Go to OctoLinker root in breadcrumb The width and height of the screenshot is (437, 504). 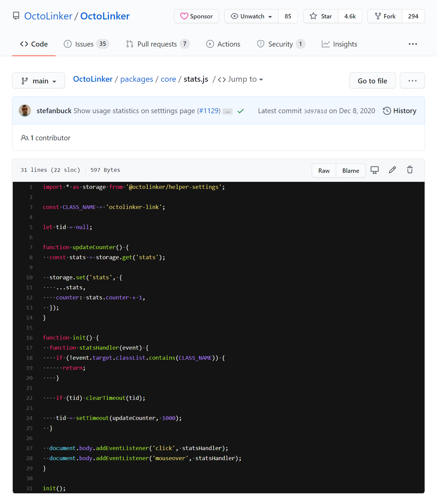93,79
